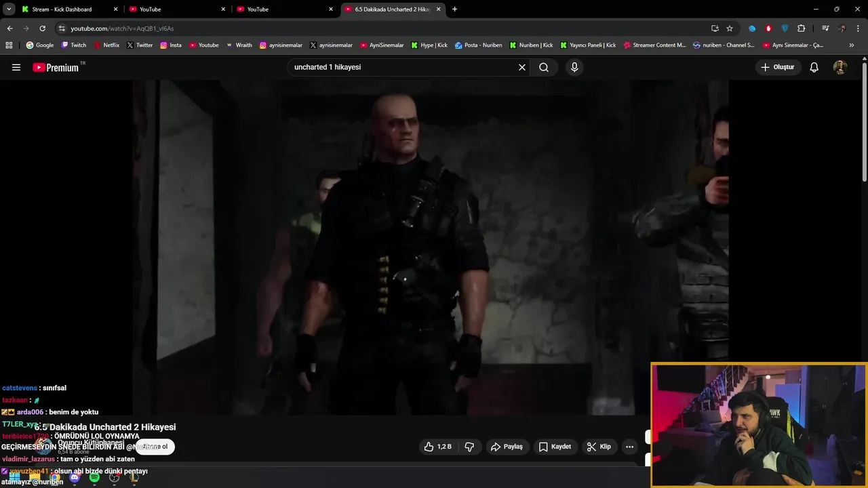Click the streamer webcam overlay
Screen dimensions: 868x488
pos(759,426)
